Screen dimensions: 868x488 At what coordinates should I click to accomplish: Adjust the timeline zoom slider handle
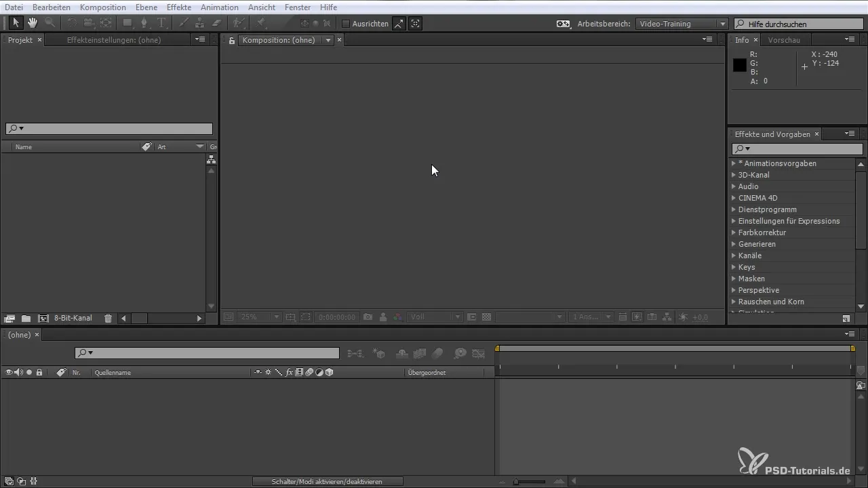point(517,481)
